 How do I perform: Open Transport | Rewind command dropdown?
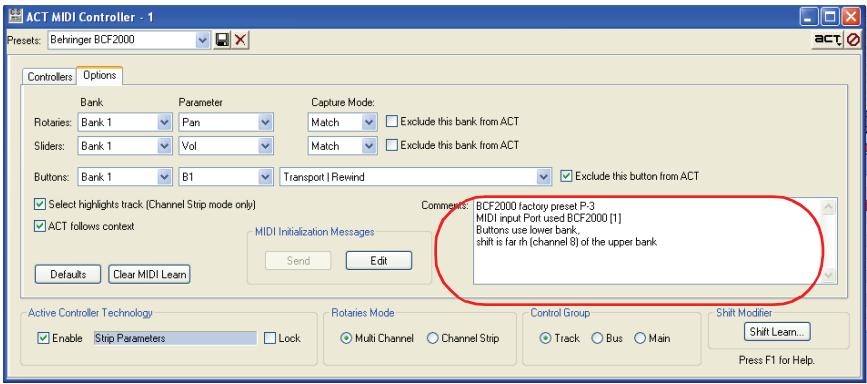(544, 177)
